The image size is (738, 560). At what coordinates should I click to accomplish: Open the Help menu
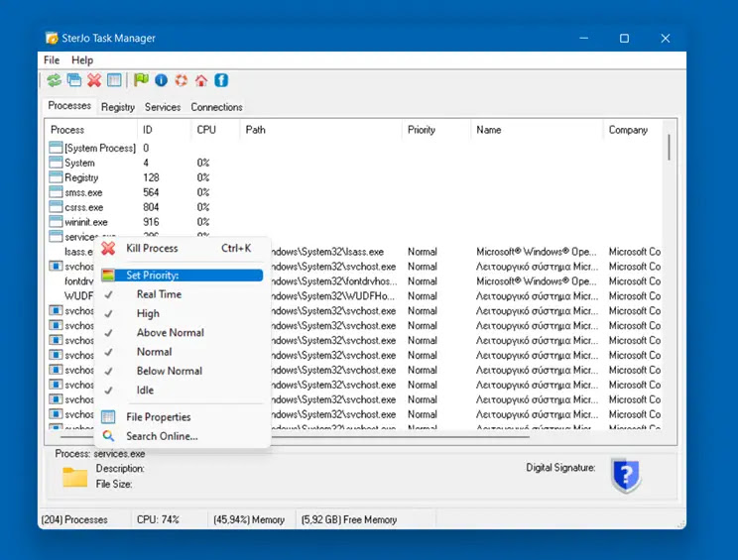[82, 60]
